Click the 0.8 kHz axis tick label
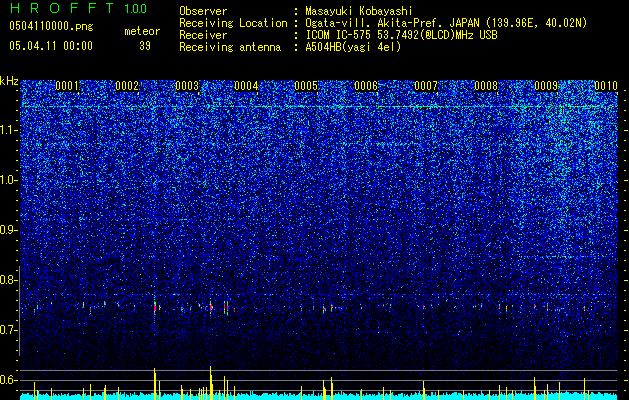 click(9, 280)
